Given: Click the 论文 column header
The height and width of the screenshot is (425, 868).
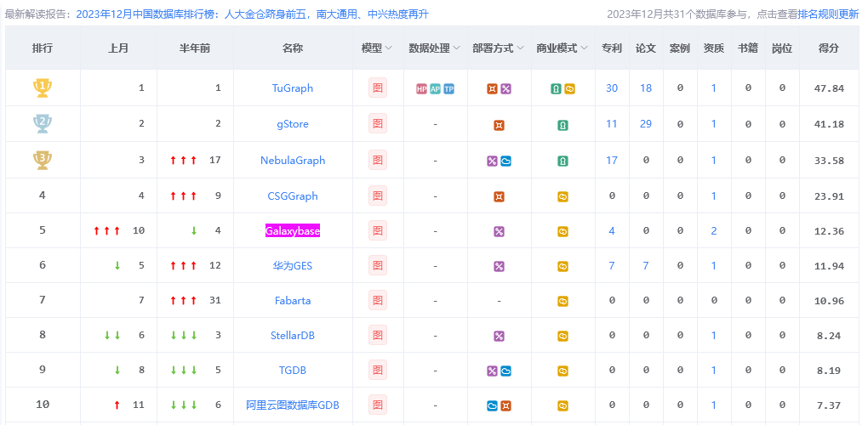Looking at the screenshot, I should (x=645, y=48).
